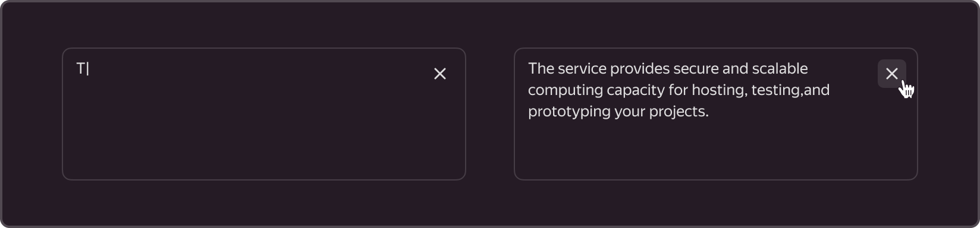Click 'testing,and' in the description text
Image resolution: width=980 pixels, height=228 pixels.
(790, 90)
